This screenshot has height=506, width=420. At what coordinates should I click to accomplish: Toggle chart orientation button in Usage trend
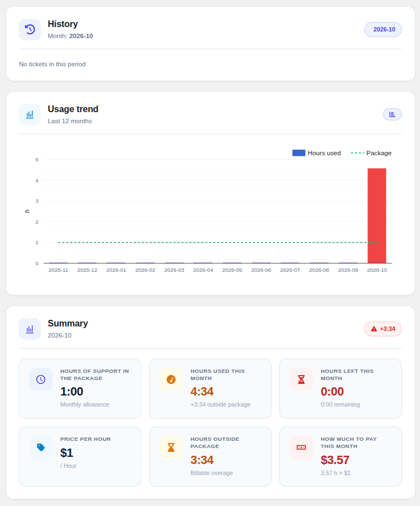[392, 114]
